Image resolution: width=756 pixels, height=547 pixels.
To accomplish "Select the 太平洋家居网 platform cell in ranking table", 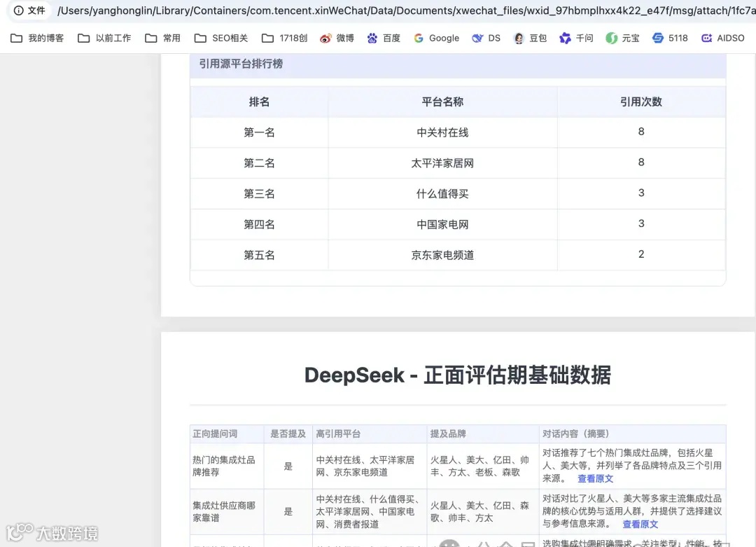I will tap(442, 163).
